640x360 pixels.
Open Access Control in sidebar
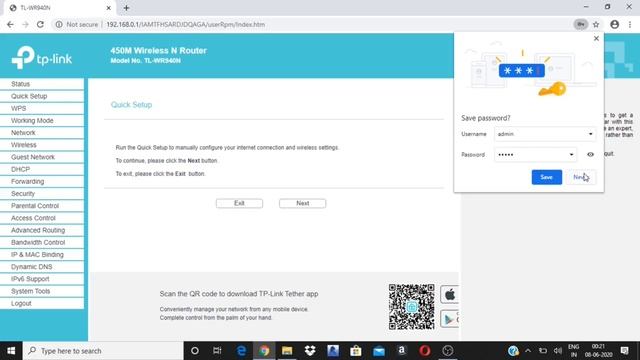[42, 218]
